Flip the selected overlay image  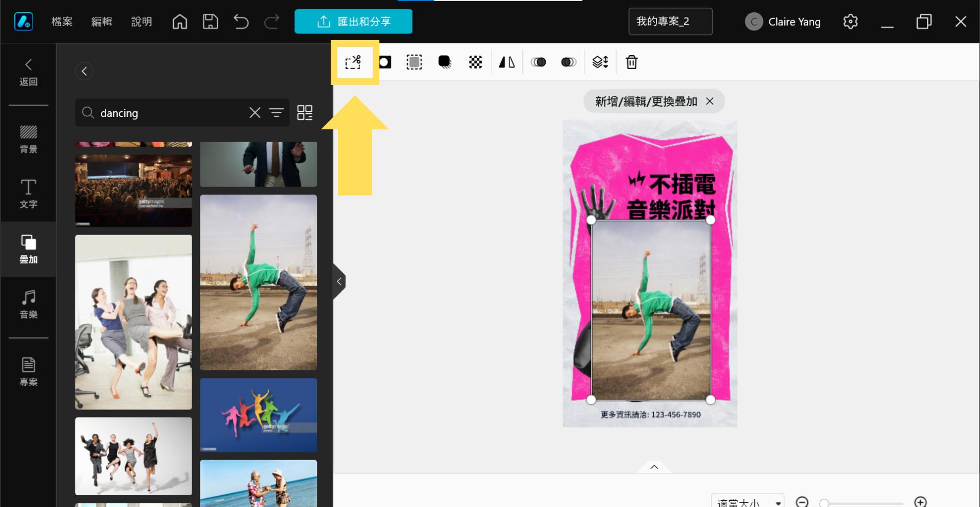507,62
